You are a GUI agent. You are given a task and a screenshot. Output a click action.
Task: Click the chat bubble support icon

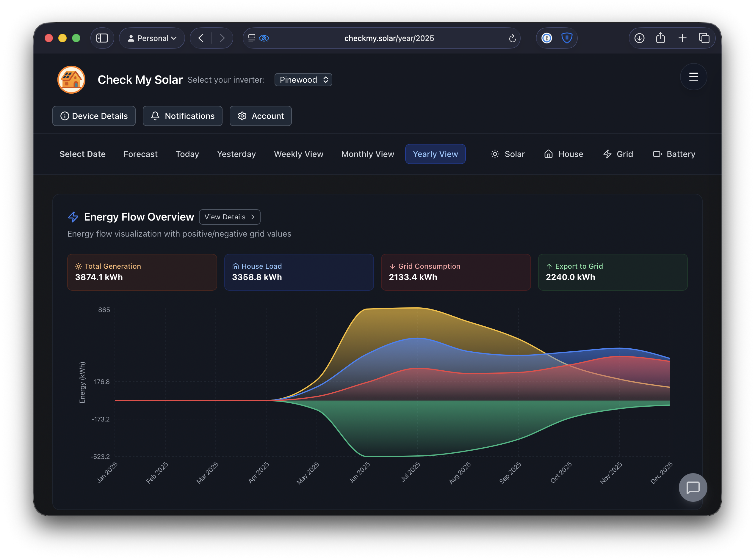693,487
